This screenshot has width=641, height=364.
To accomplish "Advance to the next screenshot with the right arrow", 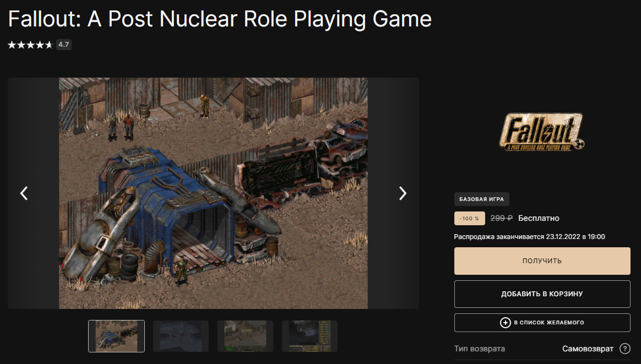I will coord(403,193).
